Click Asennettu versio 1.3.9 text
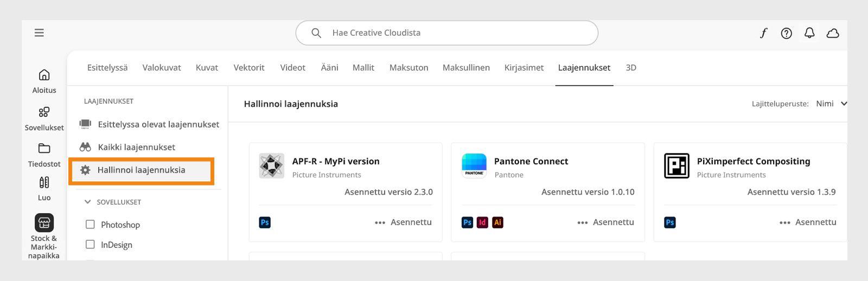 [792, 192]
